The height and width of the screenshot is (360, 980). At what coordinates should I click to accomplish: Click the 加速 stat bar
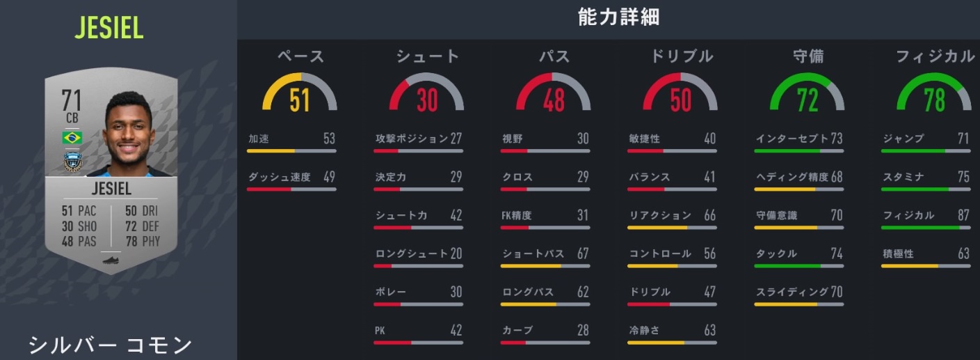point(291,150)
